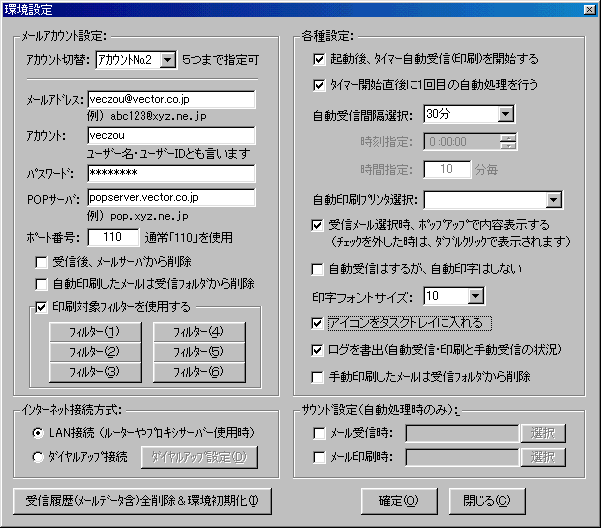Click the メール印刷時 sound file field
This screenshot has width=601, height=528.
(463, 457)
